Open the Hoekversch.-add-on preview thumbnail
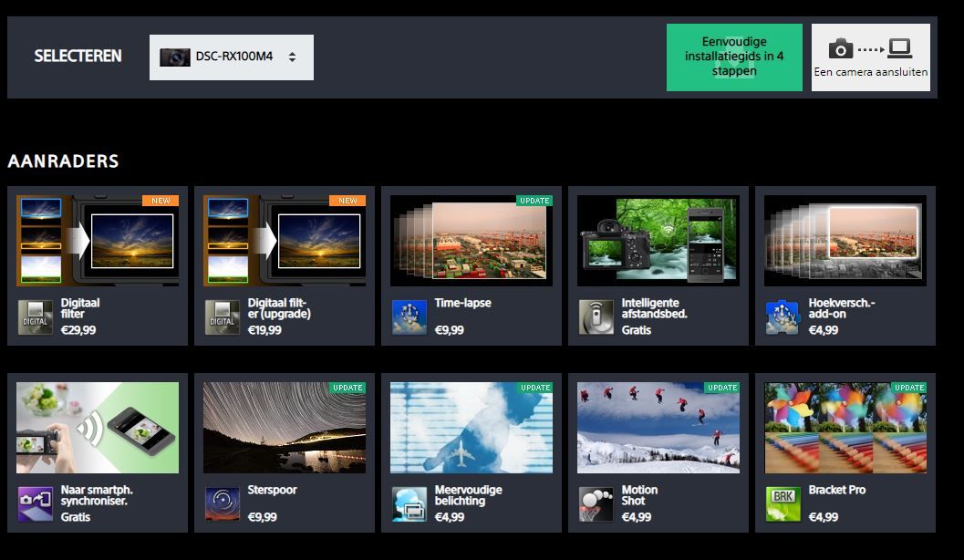964x560 pixels. [845, 241]
